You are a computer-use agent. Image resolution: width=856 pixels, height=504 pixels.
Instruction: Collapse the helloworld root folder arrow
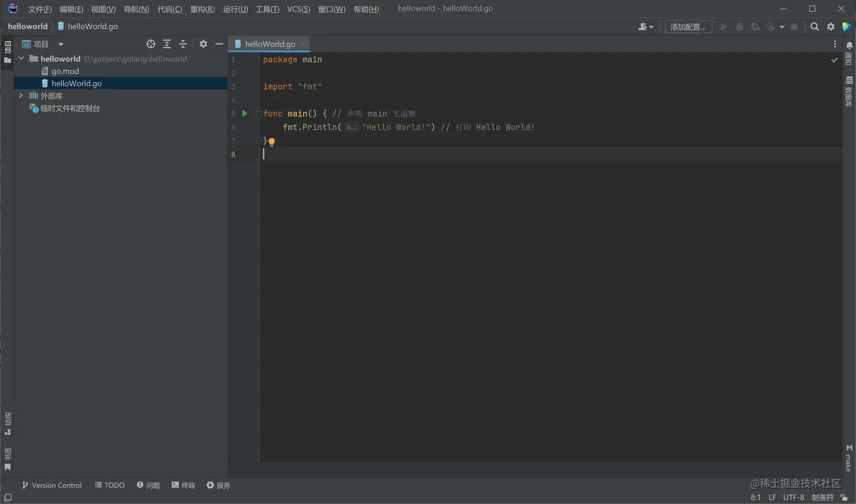point(22,58)
